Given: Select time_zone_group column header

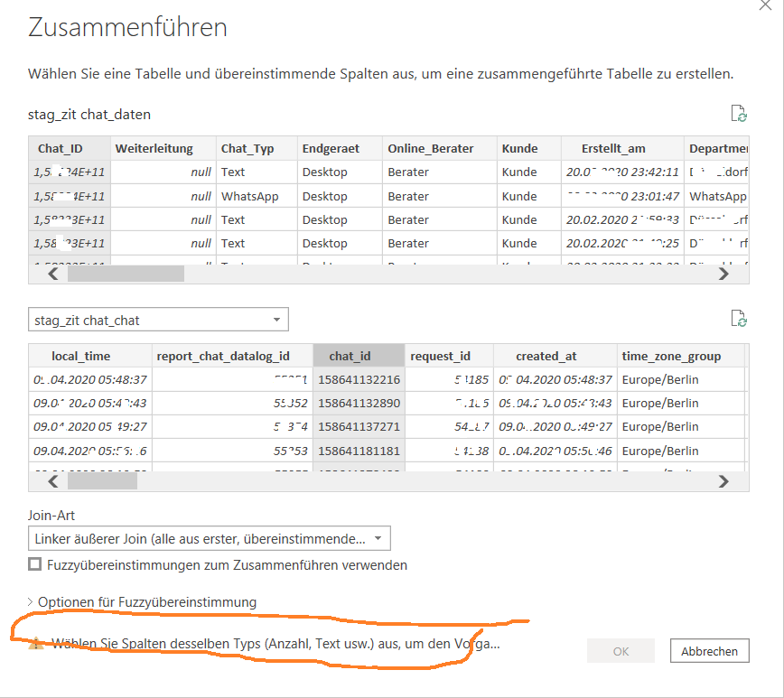Looking at the screenshot, I should tap(681, 356).
